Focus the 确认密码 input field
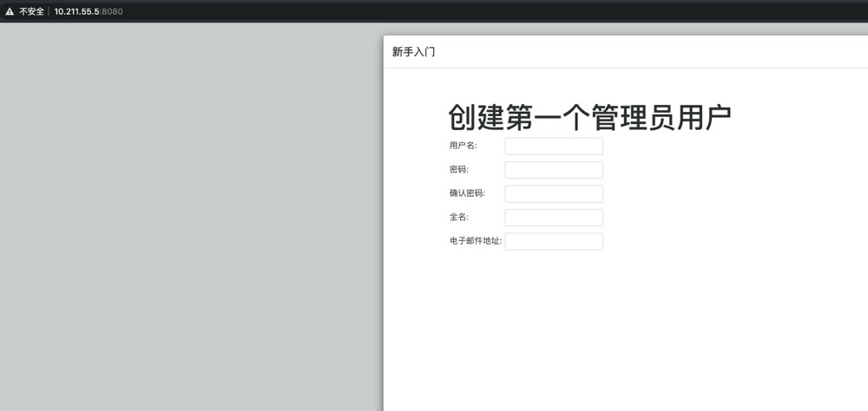 [x=554, y=193]
